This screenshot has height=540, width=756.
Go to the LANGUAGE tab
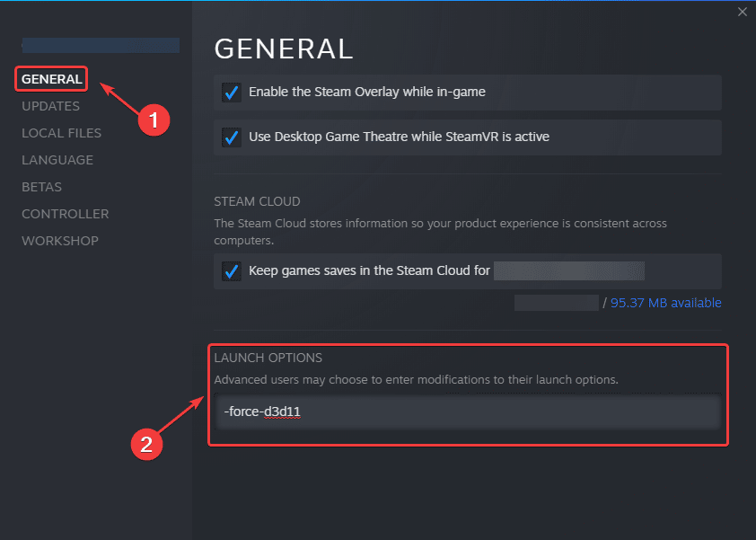[x=57, y=160]
